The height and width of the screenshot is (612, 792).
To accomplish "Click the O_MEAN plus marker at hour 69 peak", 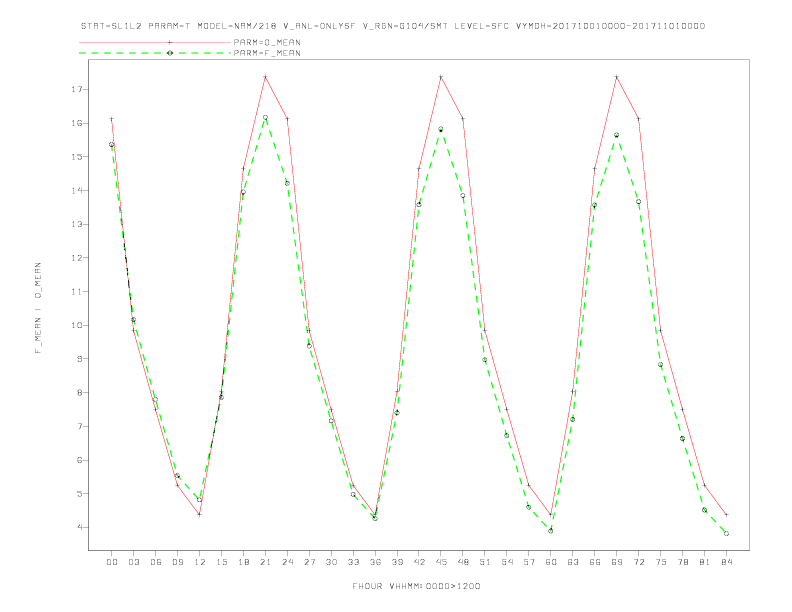I will (617, 77).
